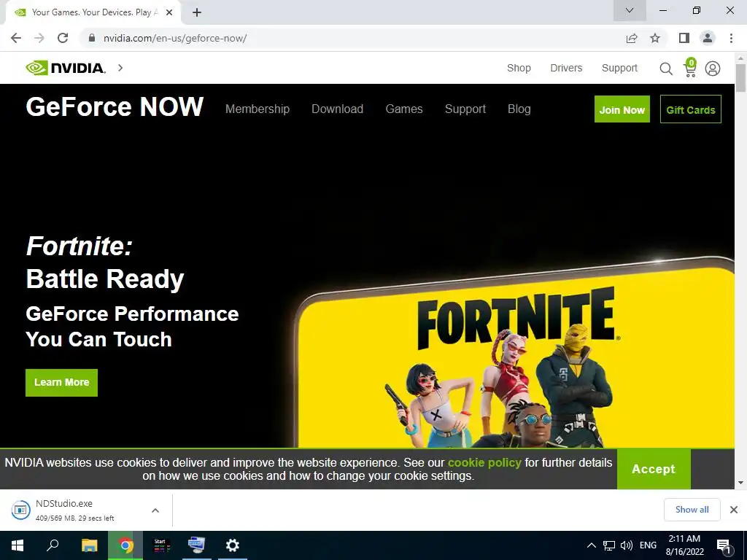The width and height of the screenshot is (747, 560).
Task: Open the site search magnifier icon
Action: (x=666, y=69)
